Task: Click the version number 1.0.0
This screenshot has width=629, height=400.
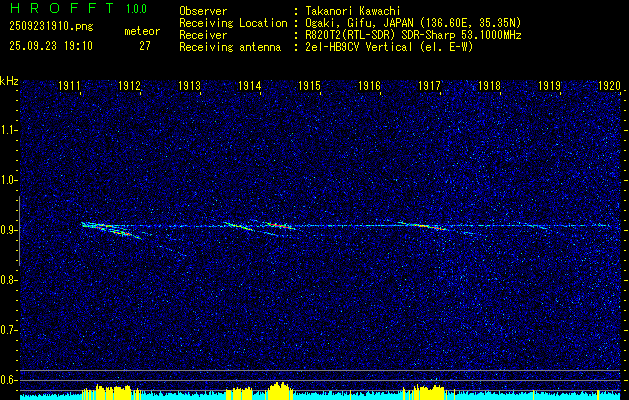Action: tap(136, 9)
